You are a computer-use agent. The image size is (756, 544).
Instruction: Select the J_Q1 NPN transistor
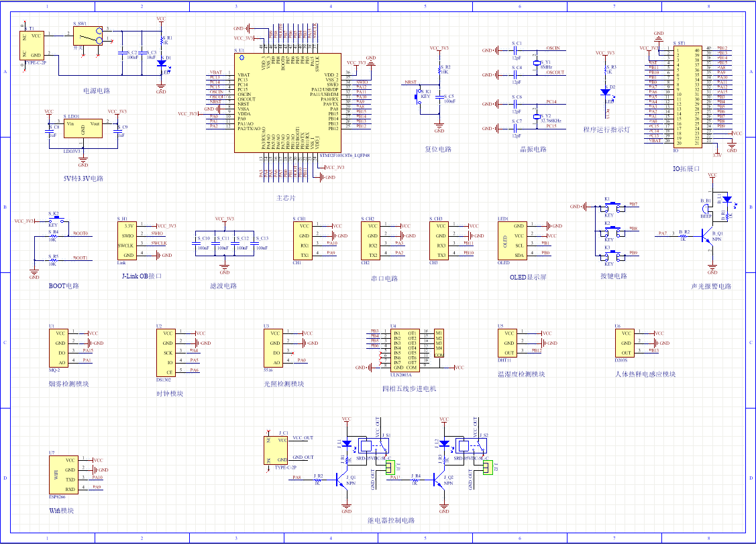coord(343,482)
